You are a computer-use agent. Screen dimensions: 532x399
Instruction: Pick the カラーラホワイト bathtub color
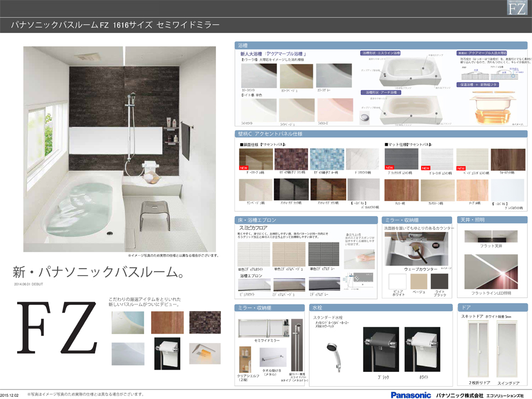click(259, 76)
